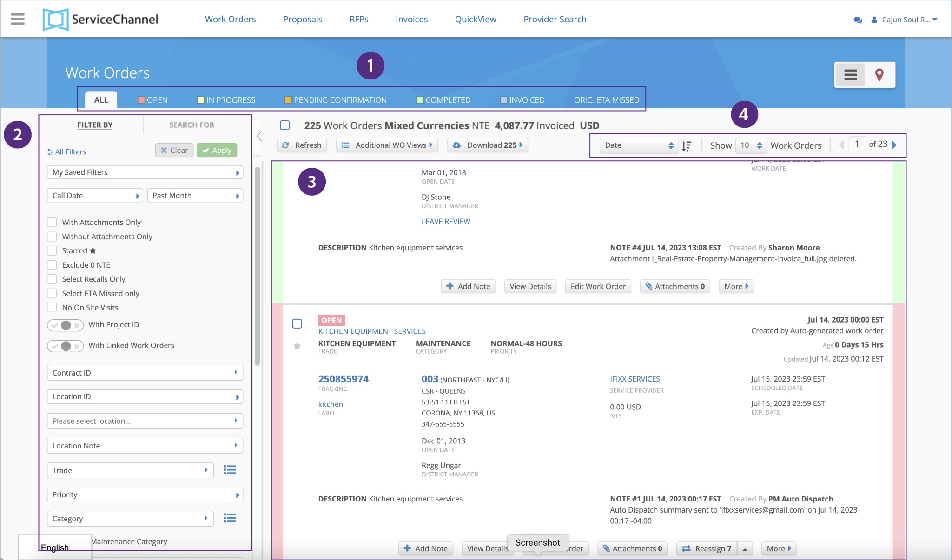Open the LEAVE REVIEW link
952x560 pixels.
445,221
